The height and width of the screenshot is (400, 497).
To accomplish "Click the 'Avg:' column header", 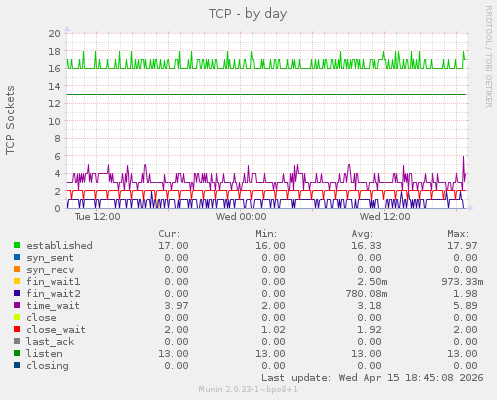I will 362,234.
